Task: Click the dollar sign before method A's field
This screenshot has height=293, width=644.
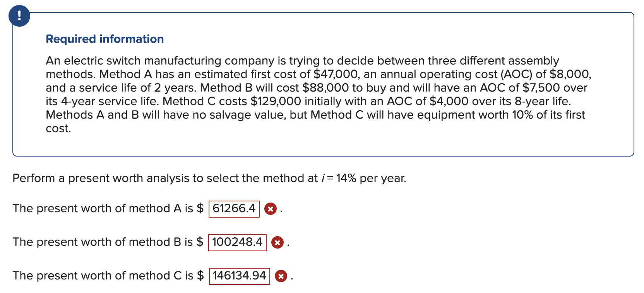Action: pyautogui.click(x=200, y=208)
